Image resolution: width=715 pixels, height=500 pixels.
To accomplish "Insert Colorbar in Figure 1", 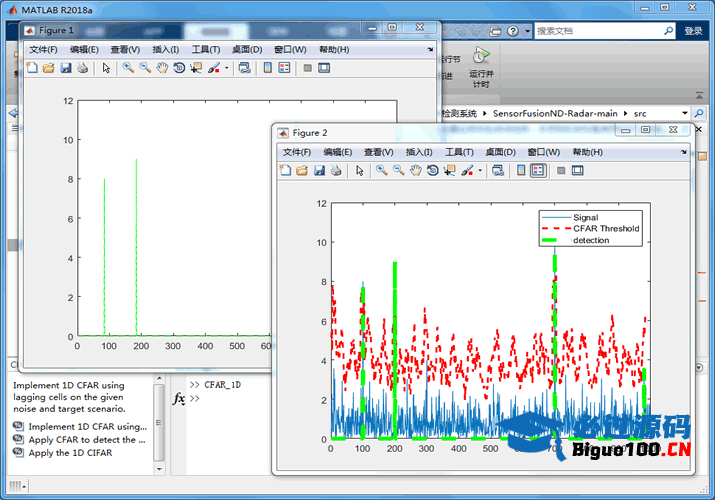I will click(268, 68).
